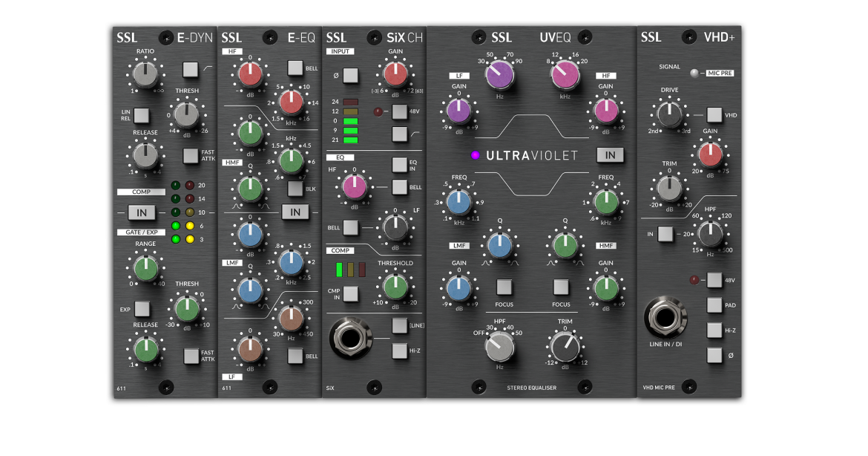Toggle the Hi-Z button on SiX CH
The height and width of the screenshot is (456, 868).
[x=399, y=351]
